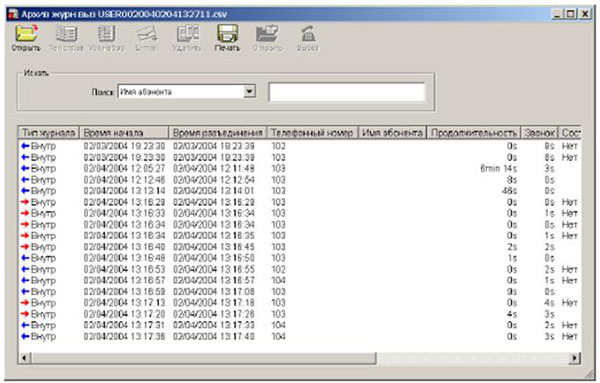Image resolution: width=600 pixels, height=383 pixels.
Task: Click blue arrow icon in 12:12:46 row
Action: 25,179
